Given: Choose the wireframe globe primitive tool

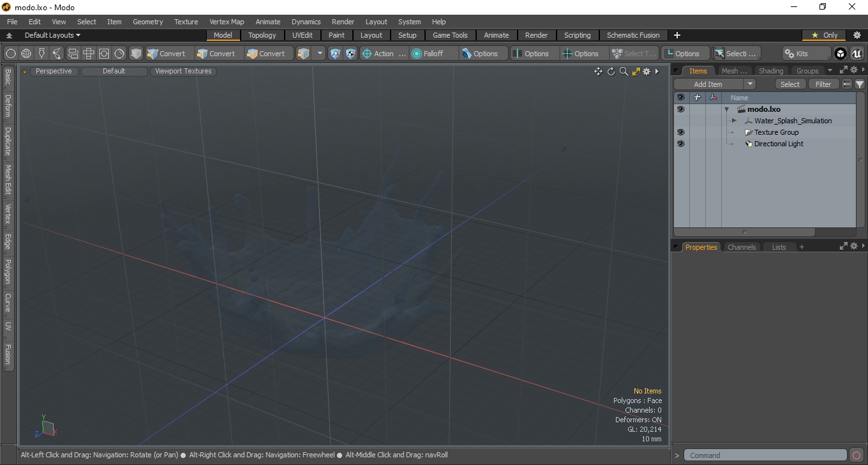Looking at the screenshot, I should click(26, 54).
